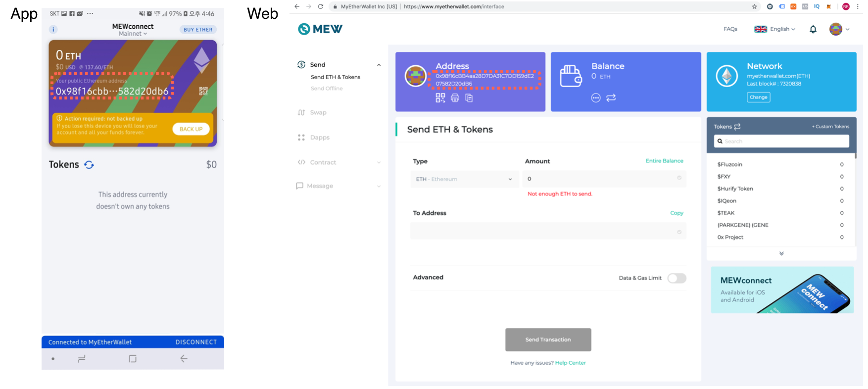Click the Chrome profile avatar icon
The width and height of the screenshot is (868, 389).
coord(846,6)
